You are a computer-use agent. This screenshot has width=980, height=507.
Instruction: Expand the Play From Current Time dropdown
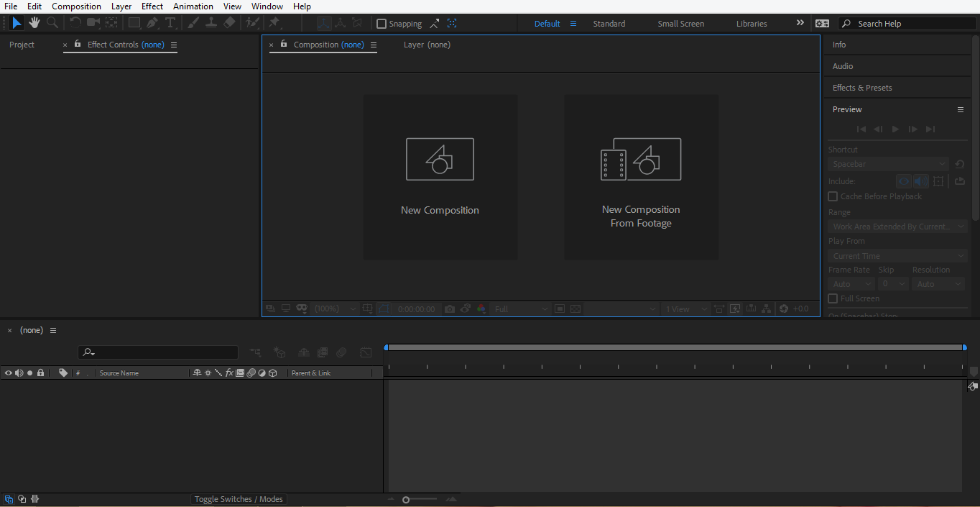tap(898, 256)
